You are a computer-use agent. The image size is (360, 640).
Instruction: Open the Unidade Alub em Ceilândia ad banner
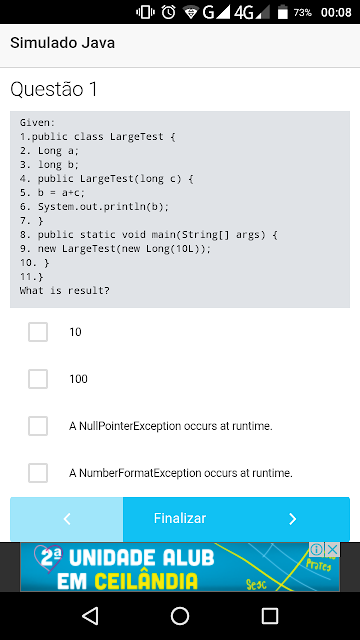coord(180,567)
